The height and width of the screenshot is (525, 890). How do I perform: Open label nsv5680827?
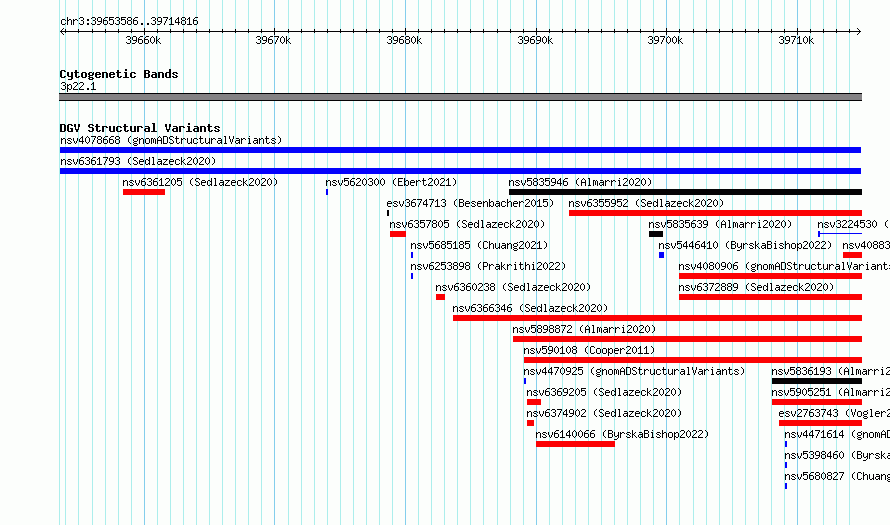click(815, 476)
